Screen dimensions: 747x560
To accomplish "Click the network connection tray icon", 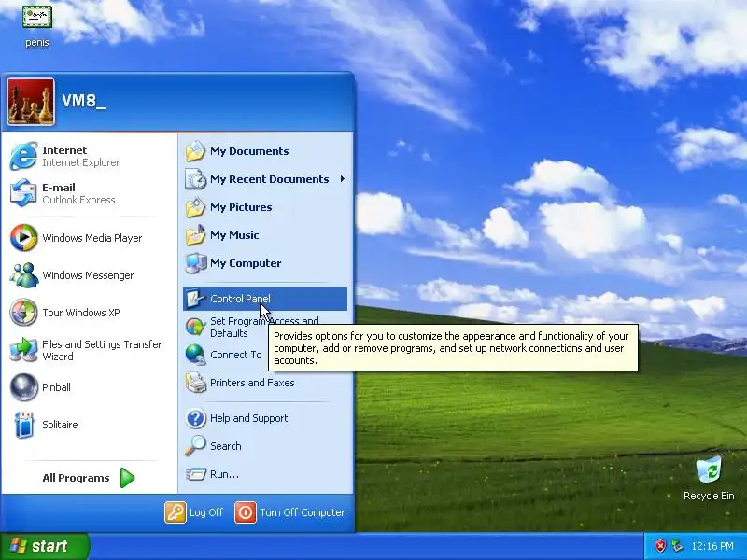I will [677, 546].
